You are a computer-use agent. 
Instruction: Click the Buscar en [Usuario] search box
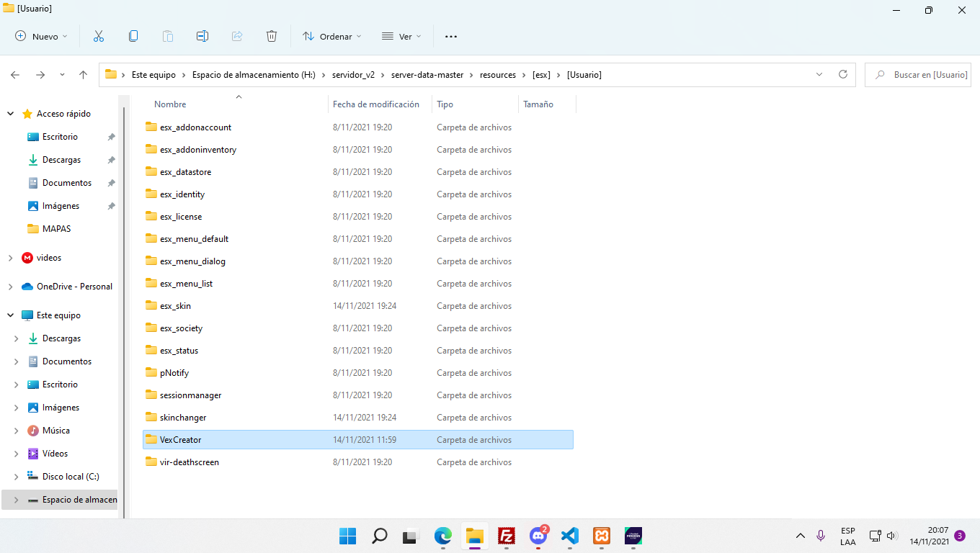point(919,75)
